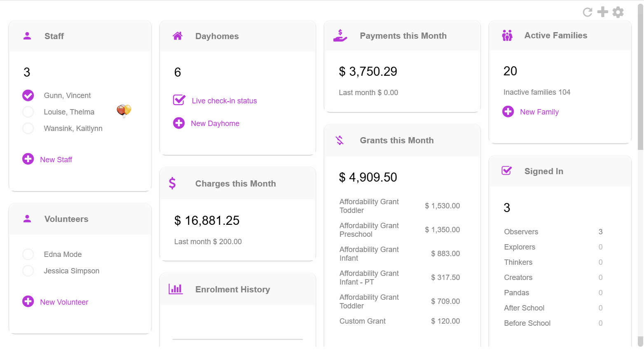The image size is (644, 364).
Task: Toggle the circle next to Jessica Simpson
Action: (28, 271)
